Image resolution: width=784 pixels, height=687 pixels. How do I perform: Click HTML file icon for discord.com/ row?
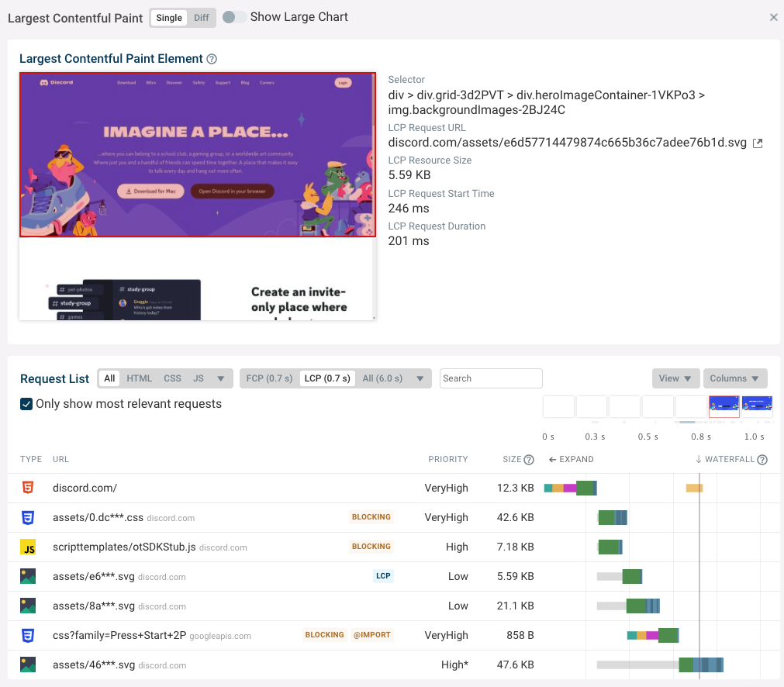pos(28,488)
